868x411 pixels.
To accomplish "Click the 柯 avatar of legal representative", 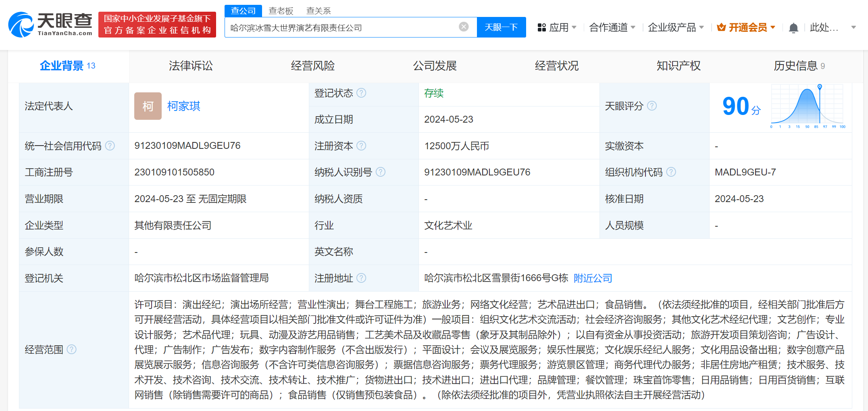I will click(148, 106).
